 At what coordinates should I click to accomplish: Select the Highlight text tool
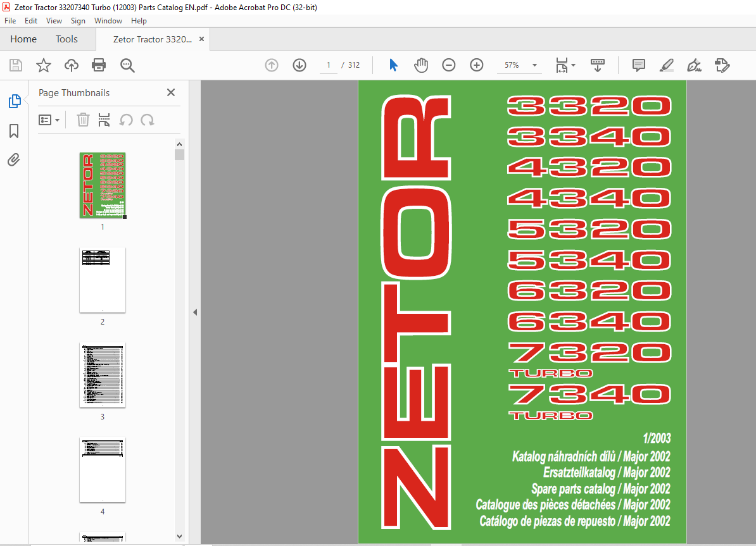point(666,65)
